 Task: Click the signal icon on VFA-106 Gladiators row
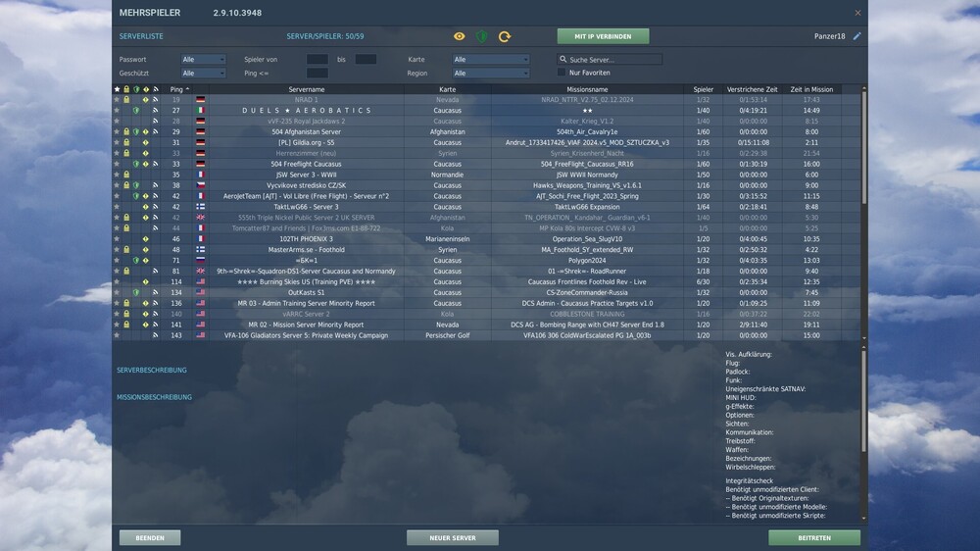[x=156, y=335]
